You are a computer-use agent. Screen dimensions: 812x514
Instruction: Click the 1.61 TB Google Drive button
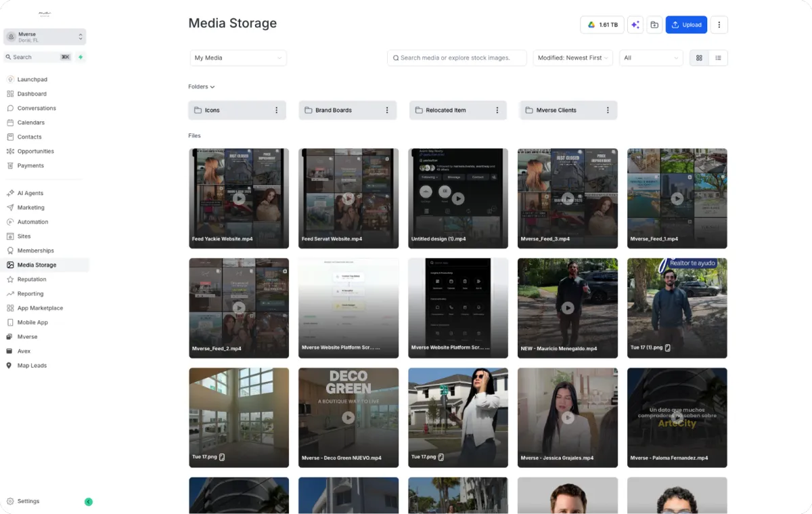602,25
